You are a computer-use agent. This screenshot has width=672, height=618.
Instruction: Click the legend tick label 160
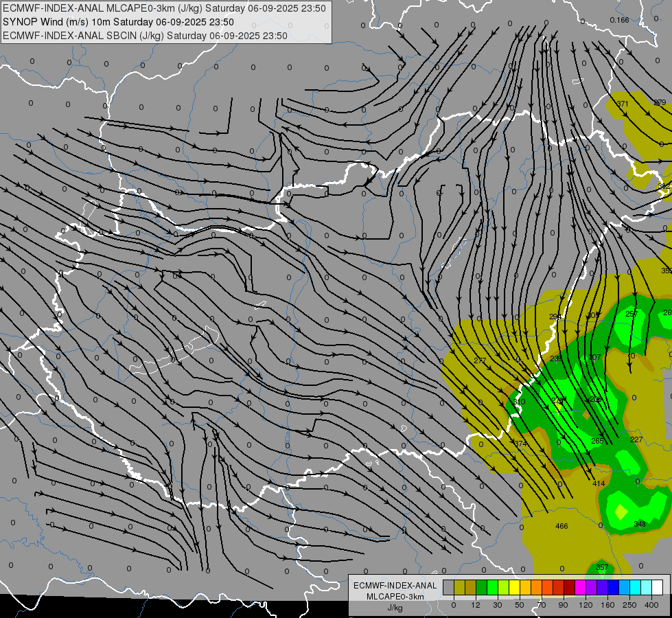(607, 605)
